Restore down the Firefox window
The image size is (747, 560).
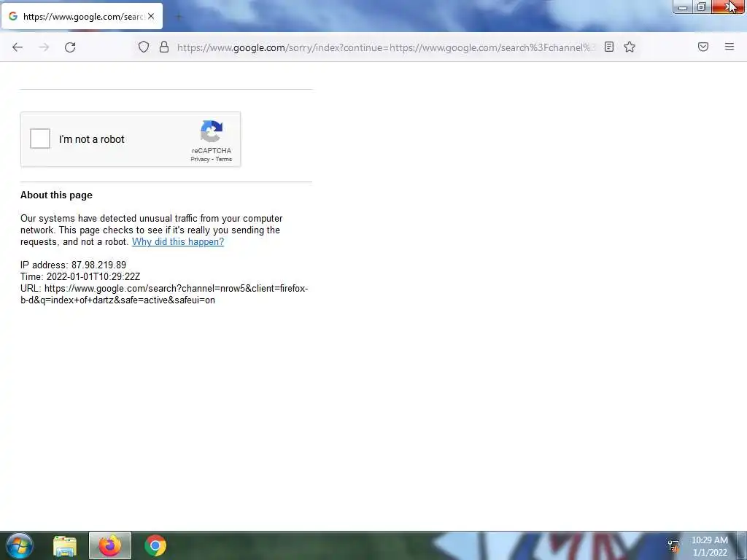pos(702,7)
